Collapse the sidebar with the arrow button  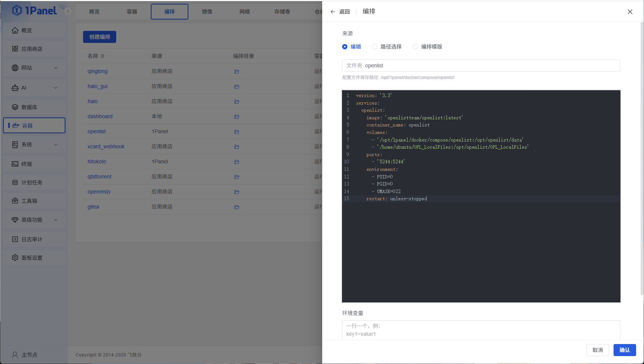pyautogui.click(x=68, y=11)
